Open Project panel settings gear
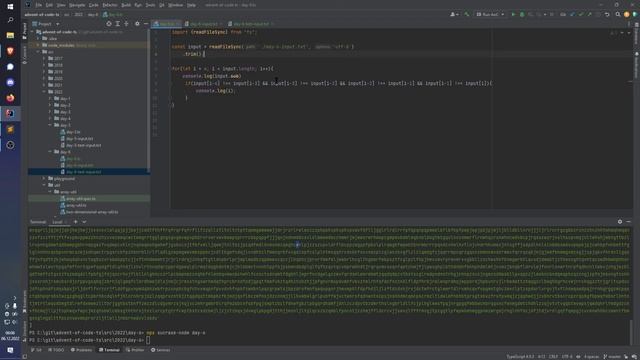The height and width of the screenshot is (360, 640). [137, 24]
